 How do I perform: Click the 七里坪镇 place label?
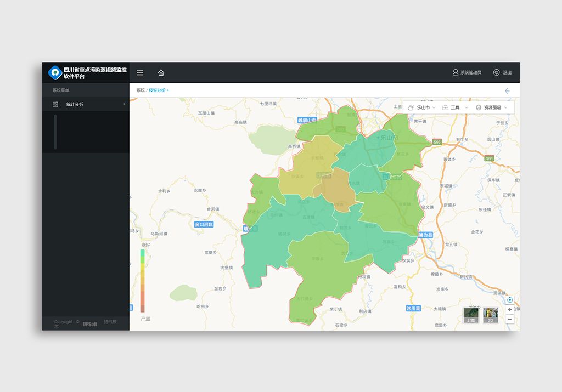click(268, 104)
